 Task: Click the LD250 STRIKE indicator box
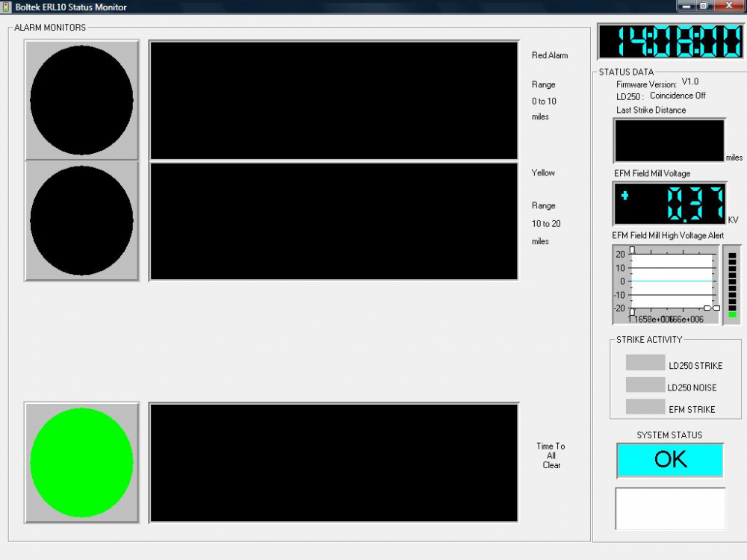point(645,363)
